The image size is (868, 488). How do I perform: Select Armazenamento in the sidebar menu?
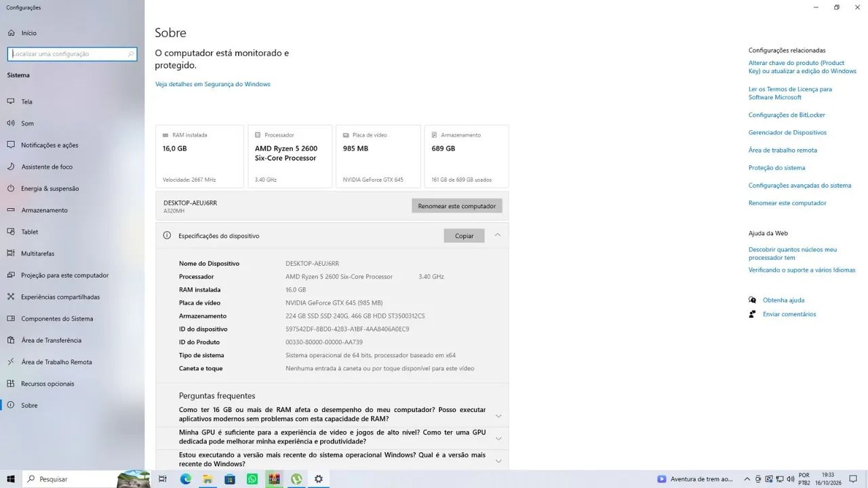click(44, 210)
